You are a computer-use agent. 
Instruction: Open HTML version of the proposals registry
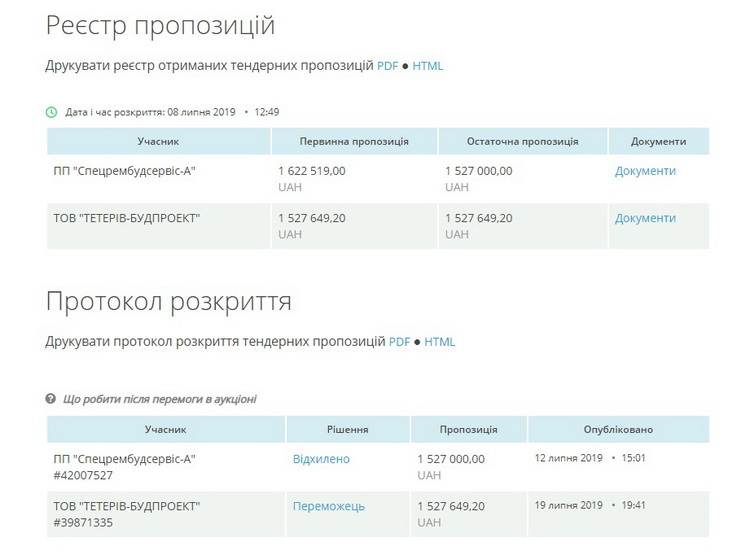(427, 66)
